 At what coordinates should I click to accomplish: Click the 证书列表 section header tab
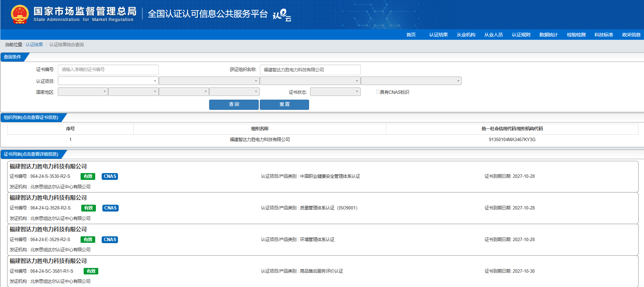(31, 154)
